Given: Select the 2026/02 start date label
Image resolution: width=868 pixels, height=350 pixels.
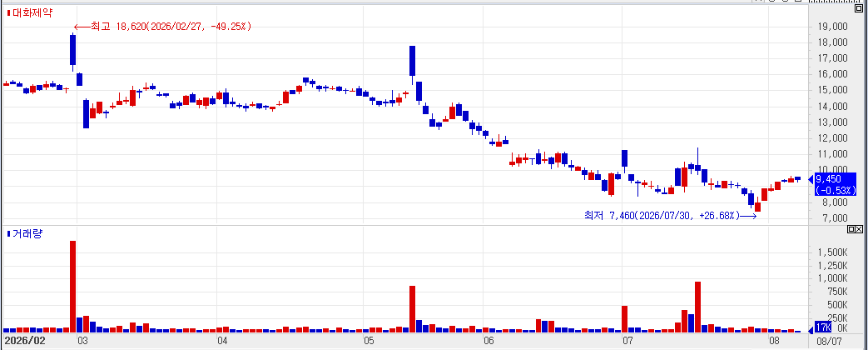Looking at the screenshot, I should click(26, 339).
